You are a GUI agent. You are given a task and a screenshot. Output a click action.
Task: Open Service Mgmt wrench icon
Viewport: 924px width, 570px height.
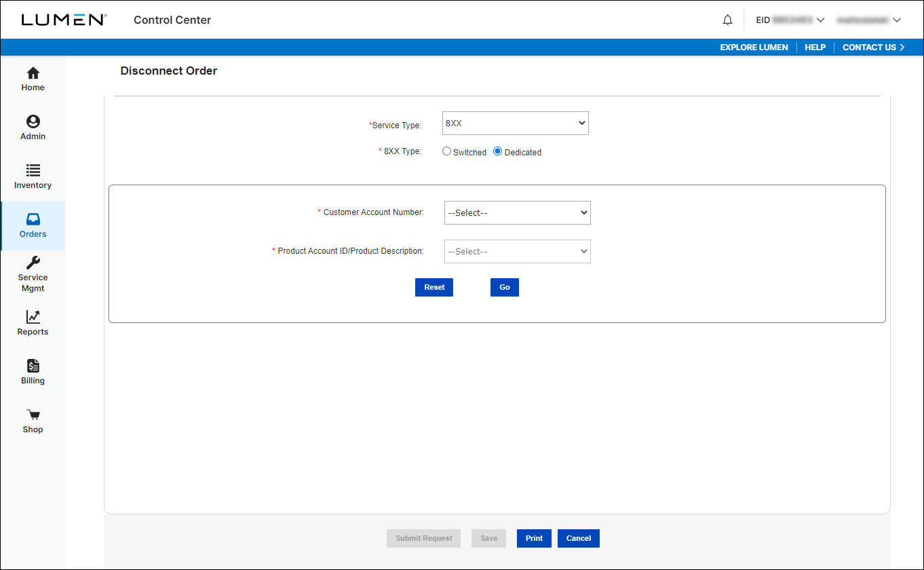point(33,263)
